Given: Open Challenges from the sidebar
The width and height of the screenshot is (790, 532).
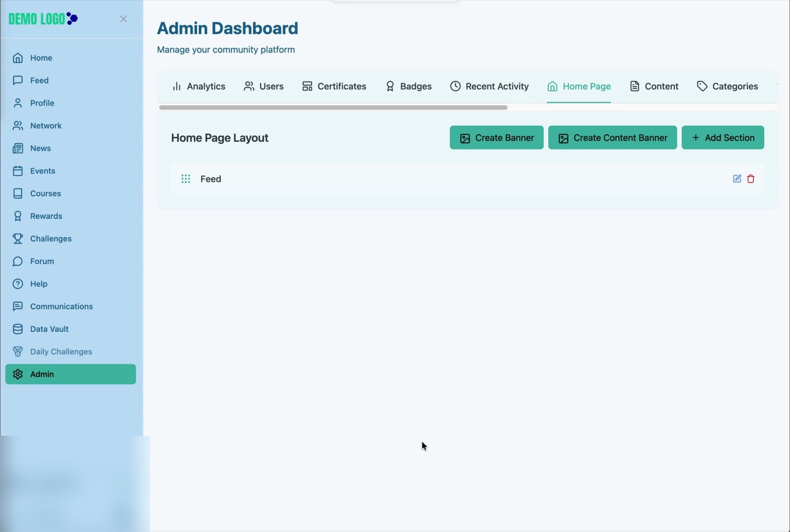Looking at the screenshot, I should (x=71, y=239).
